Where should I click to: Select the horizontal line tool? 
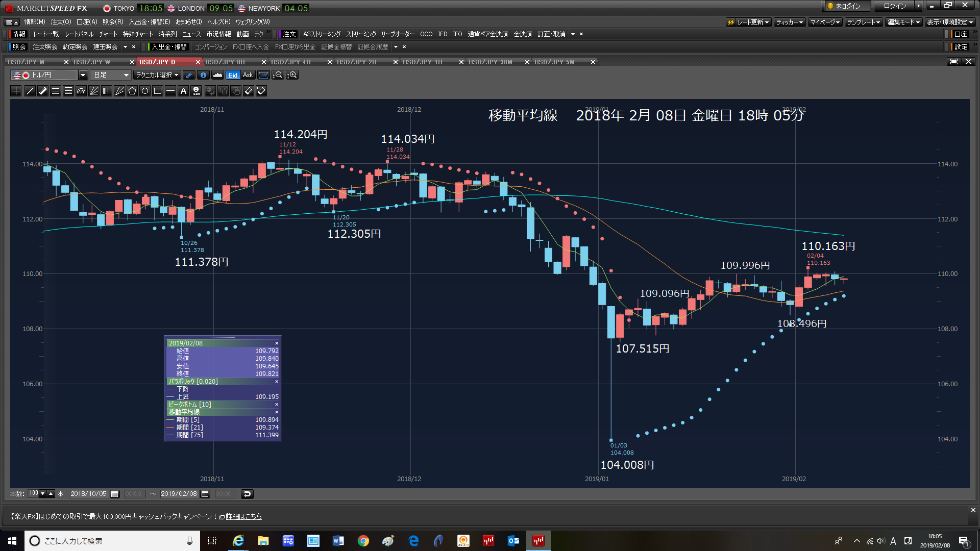tap(170, 91)
